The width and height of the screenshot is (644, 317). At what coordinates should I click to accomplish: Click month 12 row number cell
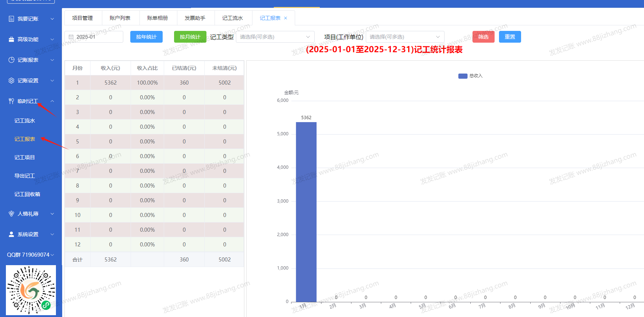click(78, 245)
